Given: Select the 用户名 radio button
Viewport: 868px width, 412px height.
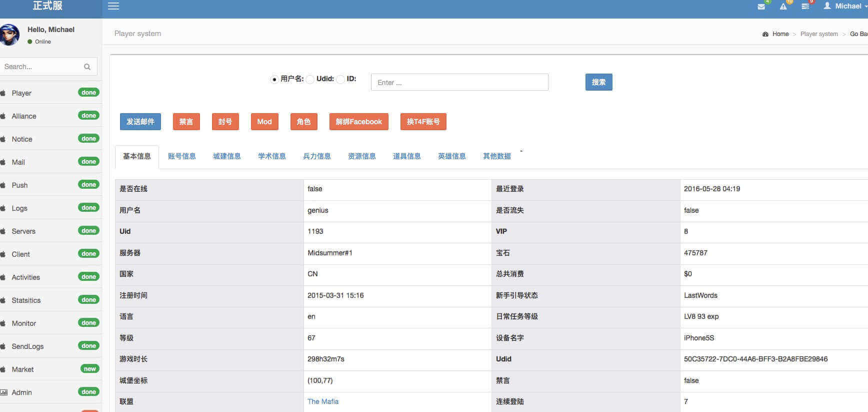Looking at the screenshot, I should click(x=274, y=80).
